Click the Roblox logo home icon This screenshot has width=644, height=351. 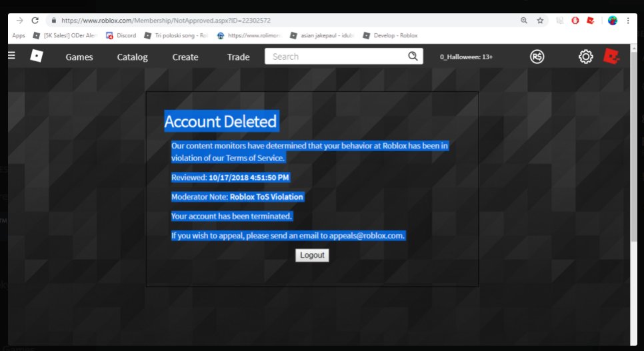(37, 56)
